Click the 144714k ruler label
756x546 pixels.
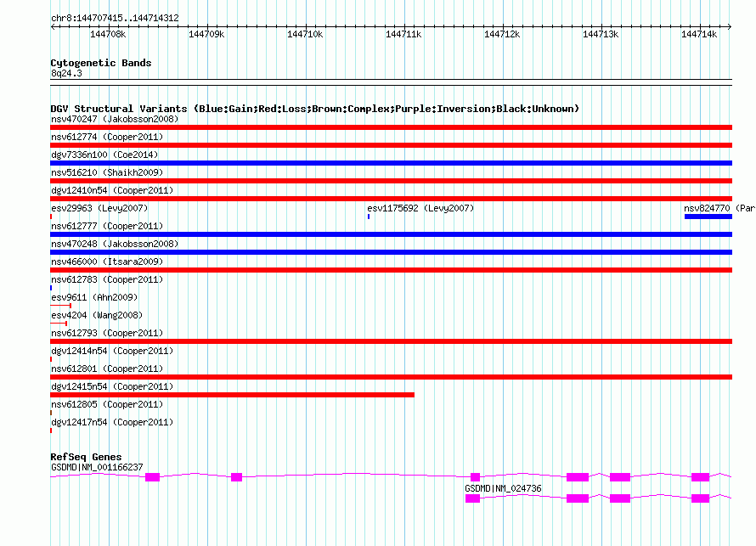coord(699,34)
